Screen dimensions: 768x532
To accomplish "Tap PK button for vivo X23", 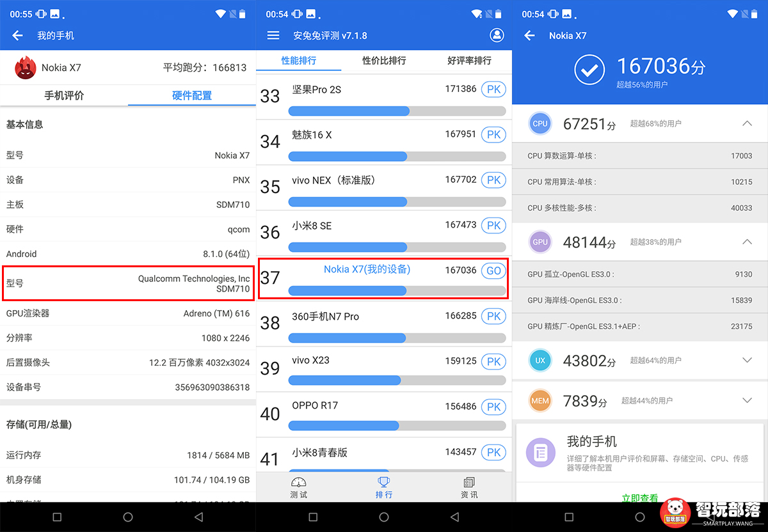I will [x=493, y=362].
